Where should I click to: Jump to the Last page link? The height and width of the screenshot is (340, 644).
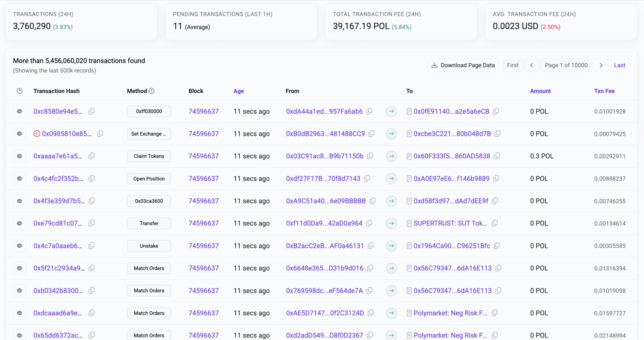click(619, 65)
